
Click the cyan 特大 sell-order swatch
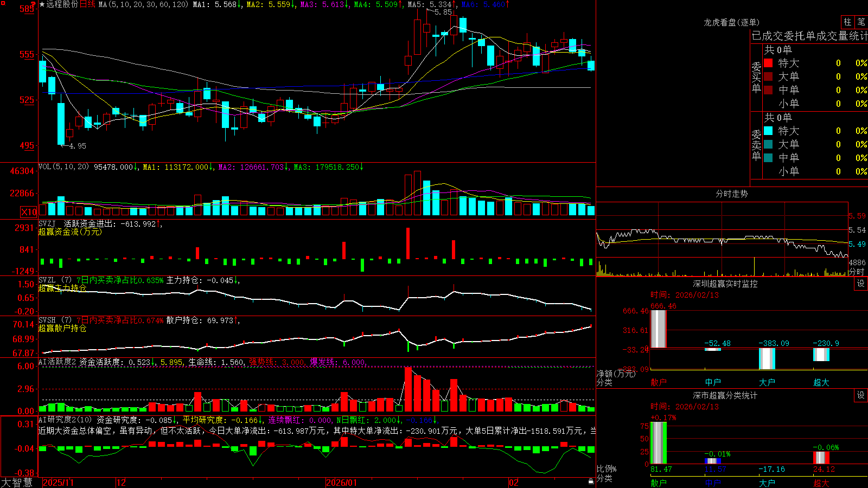point(768,131)
